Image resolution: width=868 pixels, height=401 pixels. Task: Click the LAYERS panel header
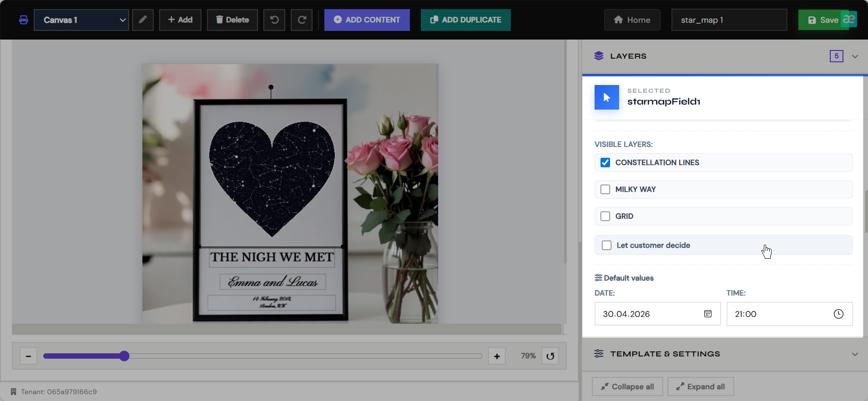click(x=725, y=56)
